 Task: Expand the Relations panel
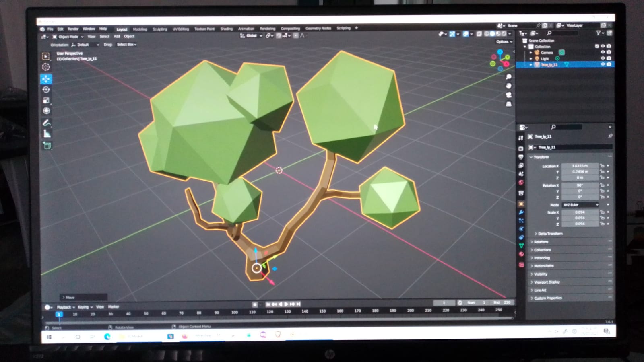pos(541,242)
